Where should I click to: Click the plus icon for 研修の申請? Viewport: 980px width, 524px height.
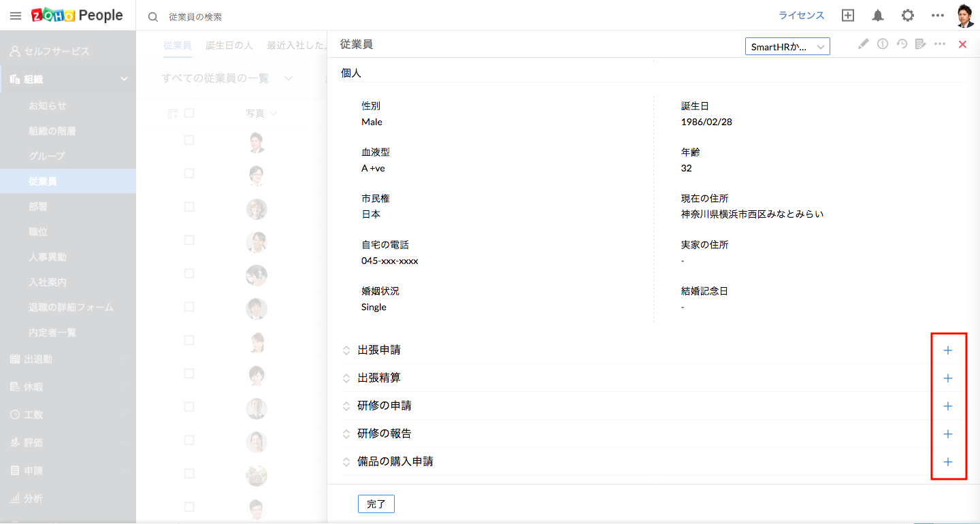pyautogui.click(x=948, y=406)
